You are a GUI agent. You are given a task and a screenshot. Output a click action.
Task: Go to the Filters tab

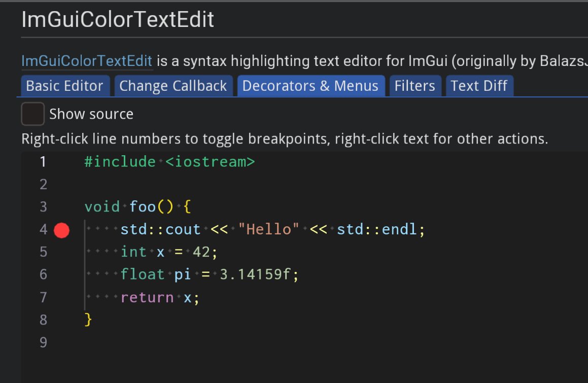pyautogui.click(x=415, y=86)
